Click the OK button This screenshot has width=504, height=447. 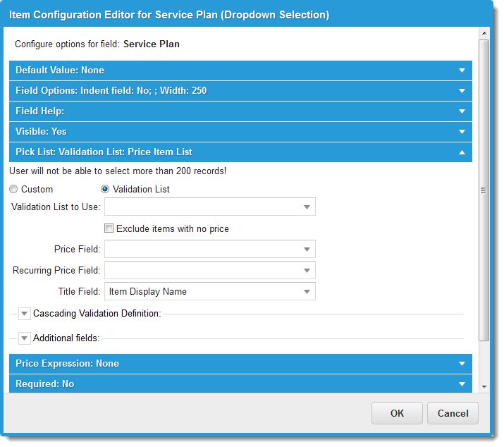pos(397,413)
